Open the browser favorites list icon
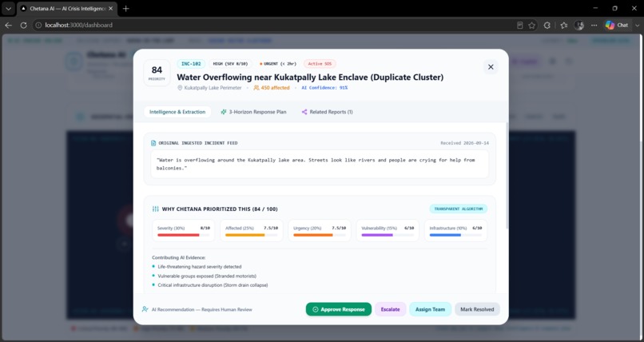The width and height of the screenshot is (644, 342). (x=564, y=25)
